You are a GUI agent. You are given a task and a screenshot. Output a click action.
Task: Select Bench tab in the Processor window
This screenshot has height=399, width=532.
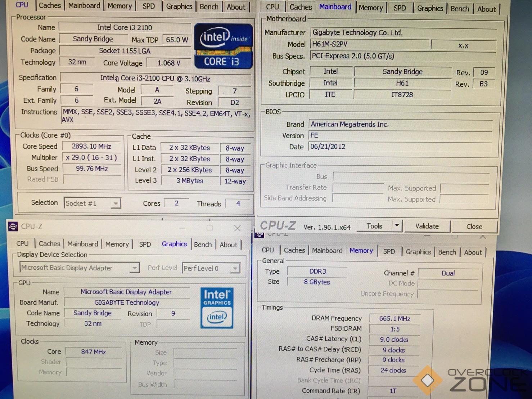(x=209, y=7)
